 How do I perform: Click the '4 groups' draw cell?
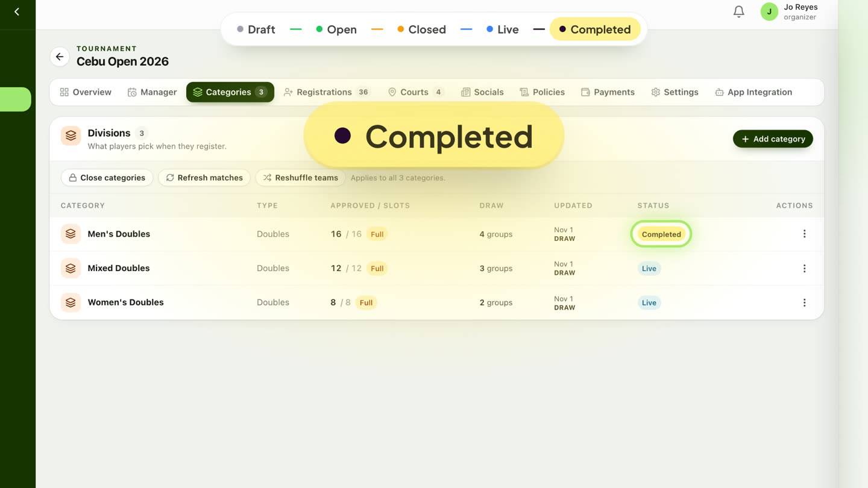coord(496,234)
